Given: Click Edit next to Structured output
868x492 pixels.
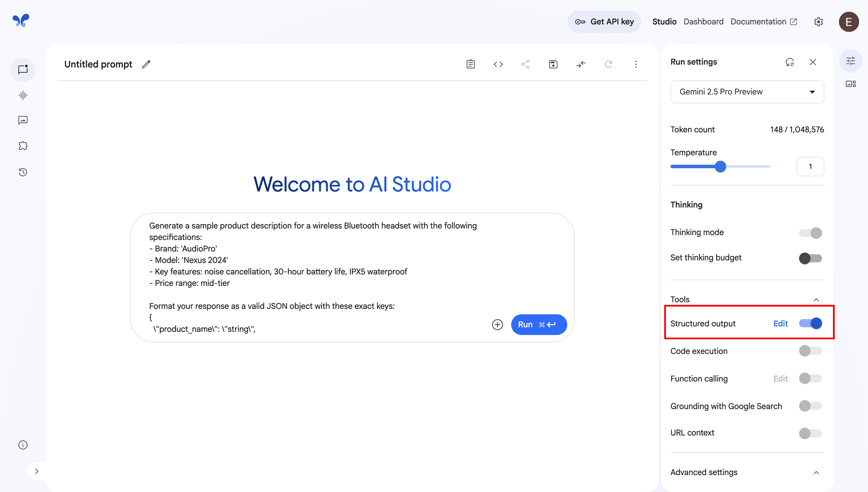Looking at the screenshot, I should click(x=780, y=323).
